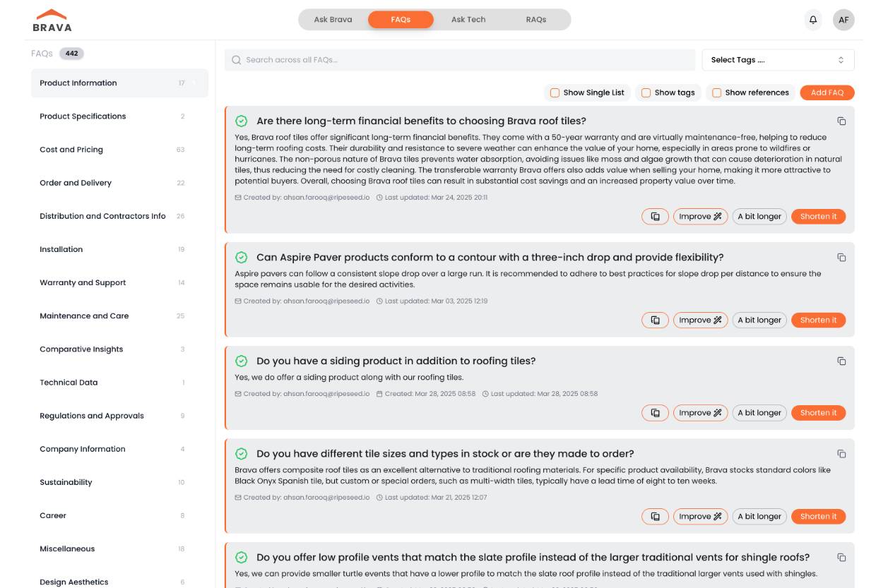Click the Brava logo

point(52,20)
